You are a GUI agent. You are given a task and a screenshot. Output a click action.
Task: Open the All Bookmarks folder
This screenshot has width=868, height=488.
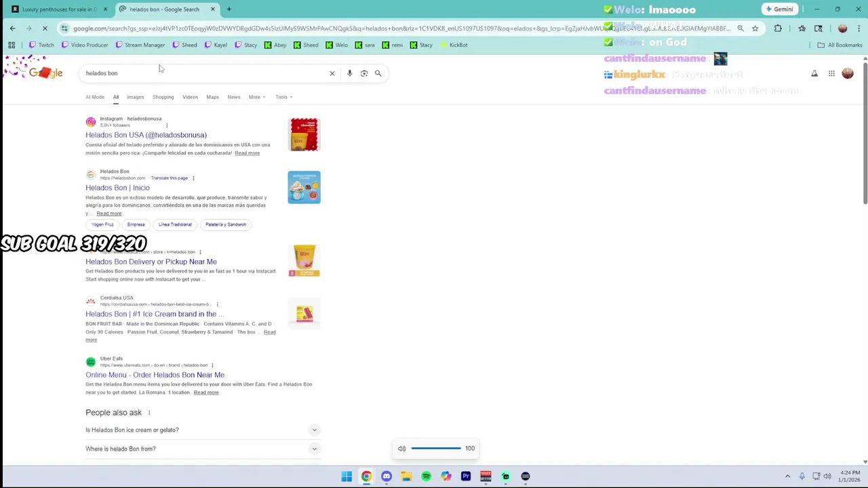click(840, 45)
